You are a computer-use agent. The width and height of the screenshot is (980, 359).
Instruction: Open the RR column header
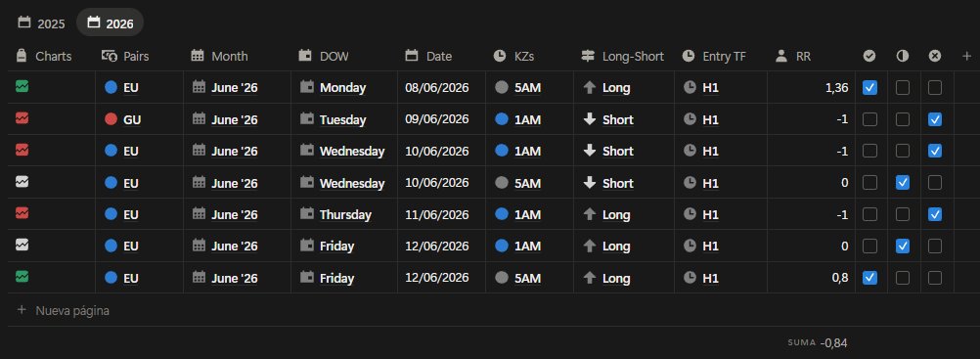[x=792, y=56]
